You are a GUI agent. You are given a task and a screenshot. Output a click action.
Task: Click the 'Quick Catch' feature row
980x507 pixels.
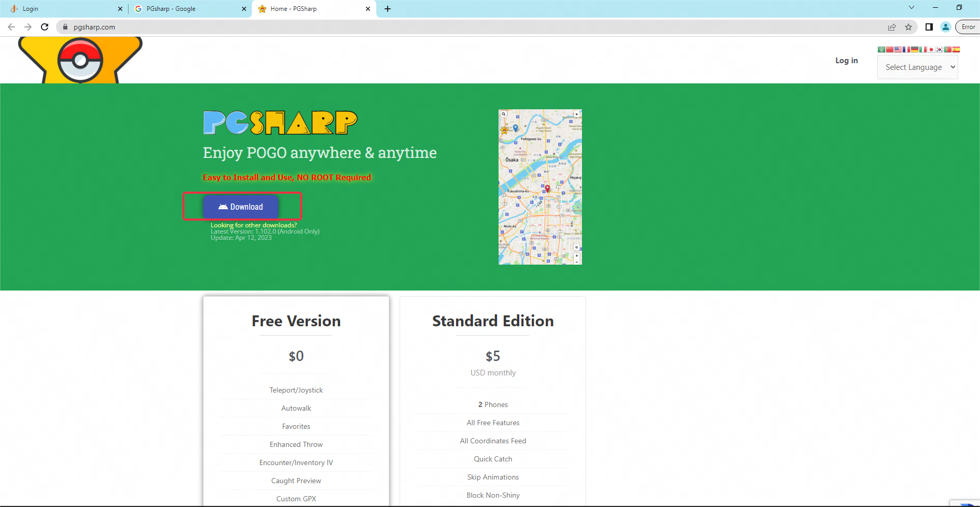(x=493, y=459)
